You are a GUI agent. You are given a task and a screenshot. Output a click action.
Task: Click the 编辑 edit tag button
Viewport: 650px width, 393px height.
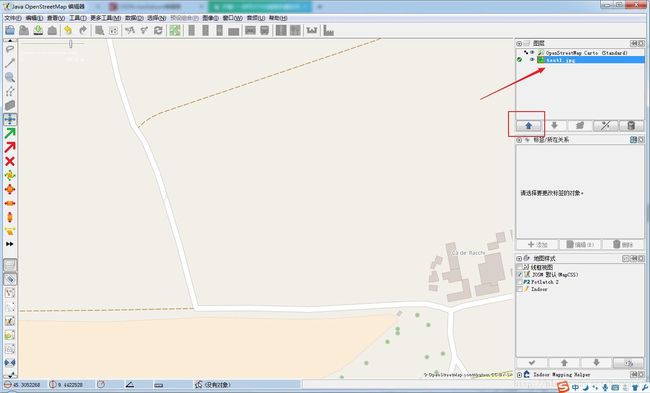pos(580,245)
